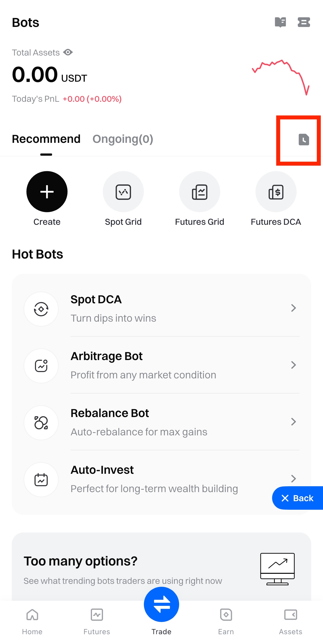Go to the Home navigation tab
Image resolution: width=323 pixels, height=644 pixels.
coord(32,621)
